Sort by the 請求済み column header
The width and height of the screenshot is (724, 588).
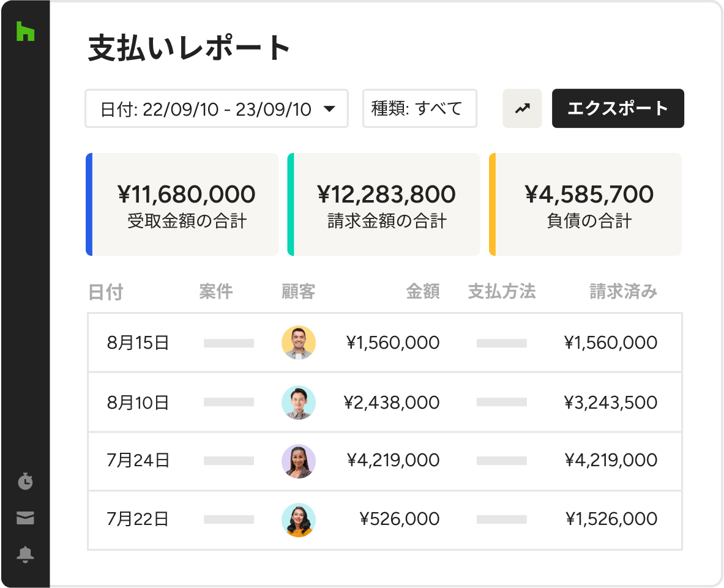[624, 292]
